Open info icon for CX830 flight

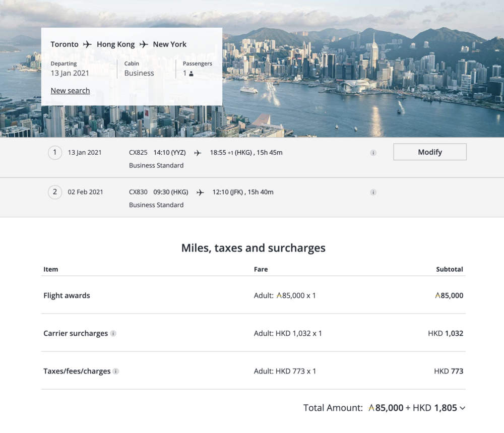(373, 192)
